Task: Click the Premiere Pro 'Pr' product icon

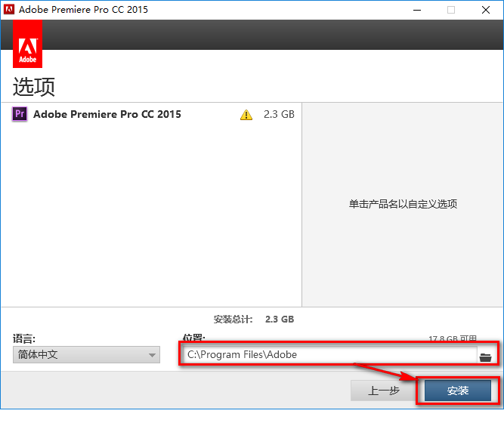Action: (20, 115)
